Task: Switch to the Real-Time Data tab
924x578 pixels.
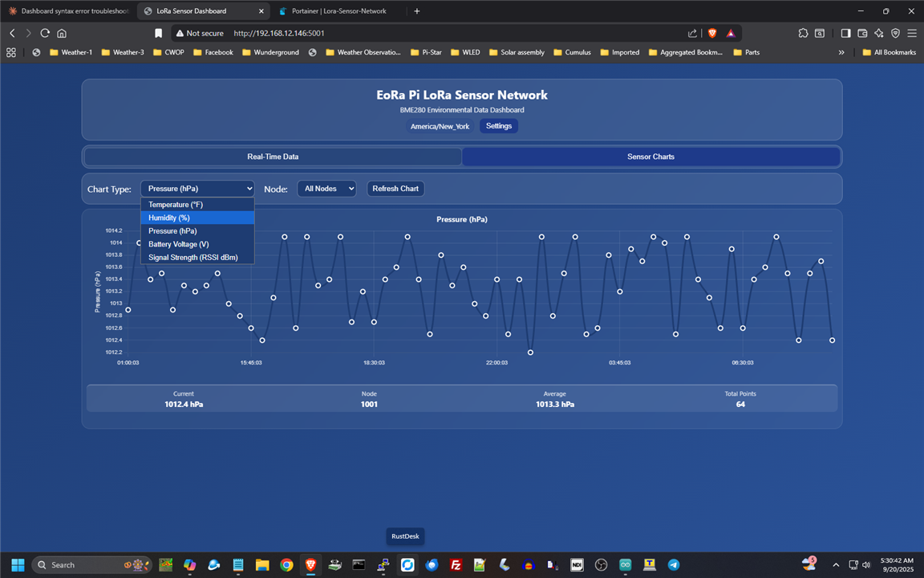Action: [273, 157]
